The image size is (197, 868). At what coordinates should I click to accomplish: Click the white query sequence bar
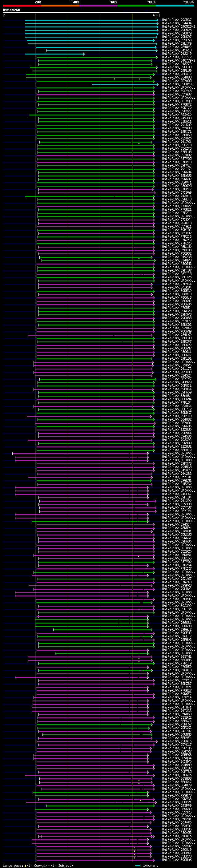click(x=81, y=13)
